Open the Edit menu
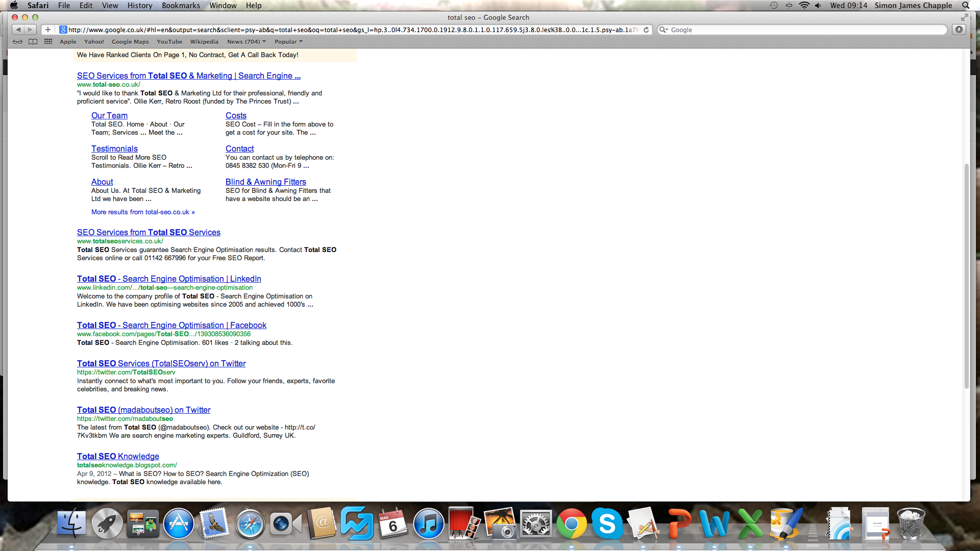Viewport: 980px width, 551px height. 86,5
